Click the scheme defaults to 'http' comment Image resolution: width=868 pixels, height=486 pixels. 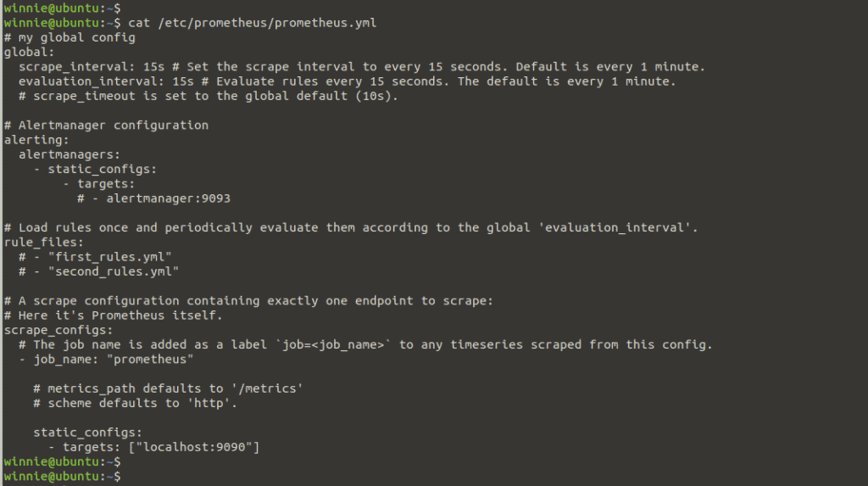[135, 404]
